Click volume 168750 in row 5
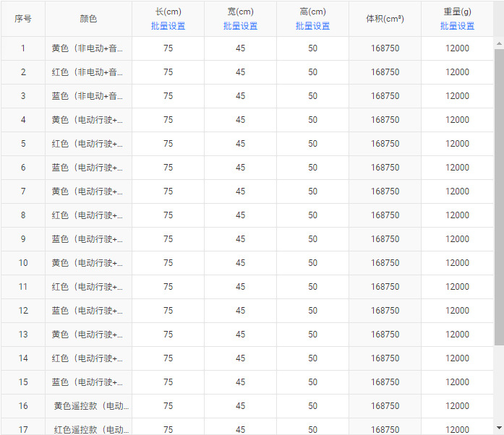Viewport: 504px width, 435px height. (385, 144)
